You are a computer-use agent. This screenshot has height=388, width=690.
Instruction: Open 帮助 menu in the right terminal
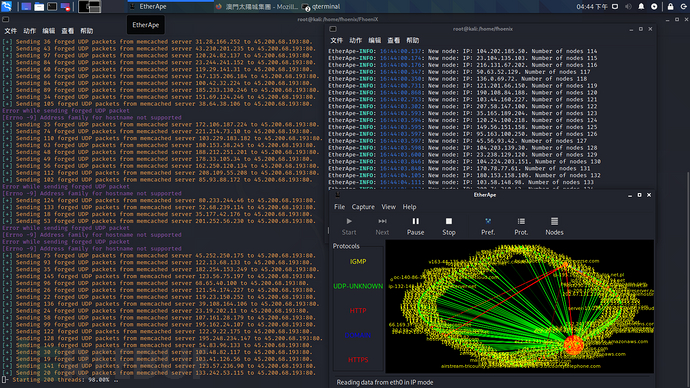(413, 40)
